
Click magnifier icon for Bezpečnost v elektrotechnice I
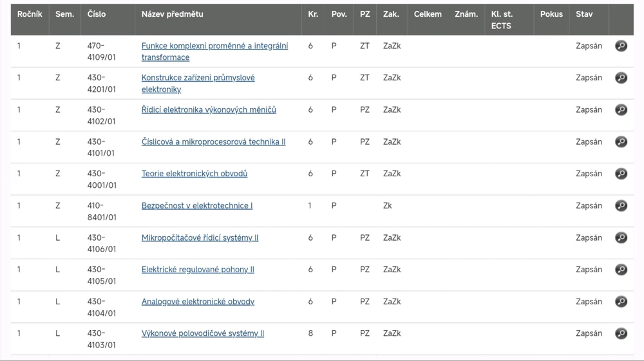tap(621, 206)
